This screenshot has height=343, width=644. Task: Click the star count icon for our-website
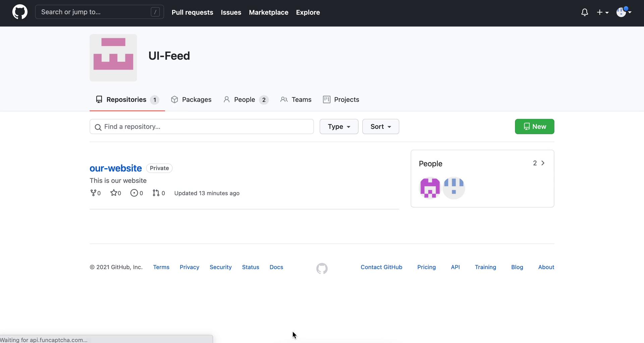pyautogui.click(x=114, y=193)
